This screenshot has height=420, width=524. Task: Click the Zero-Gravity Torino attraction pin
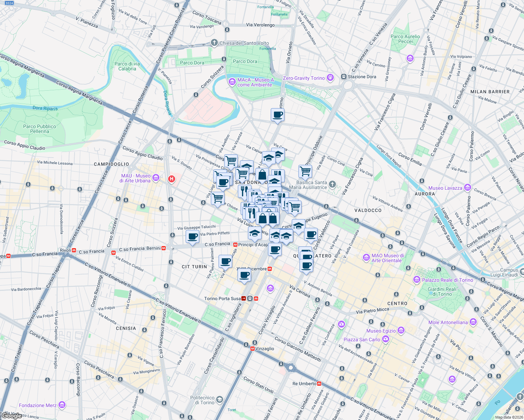pos(330,78)
